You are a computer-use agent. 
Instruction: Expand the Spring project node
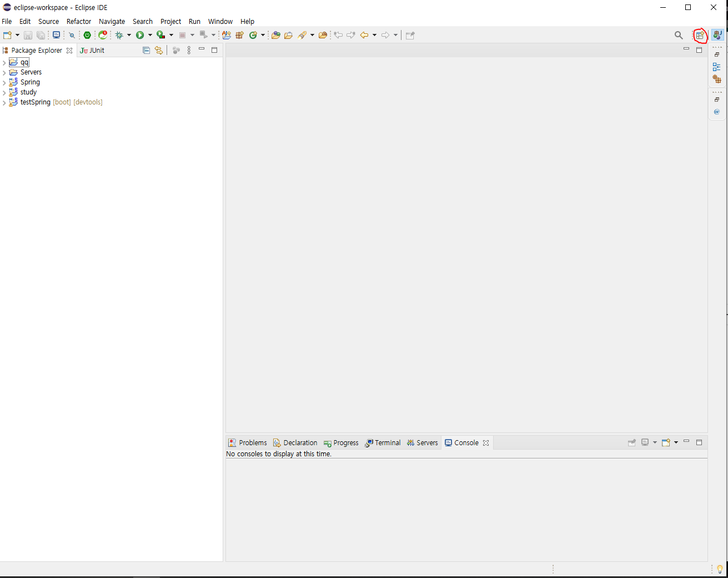click(4, 83)
